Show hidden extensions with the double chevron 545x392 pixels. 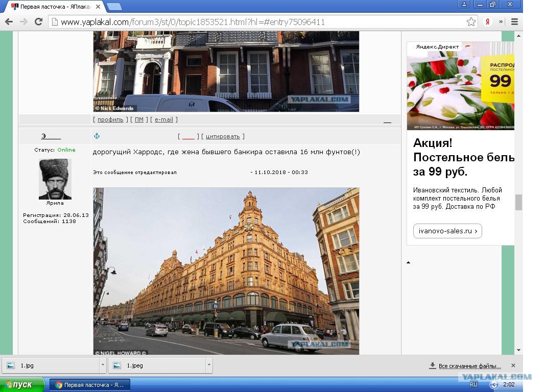pyautogui.click(x=501, y=21)
